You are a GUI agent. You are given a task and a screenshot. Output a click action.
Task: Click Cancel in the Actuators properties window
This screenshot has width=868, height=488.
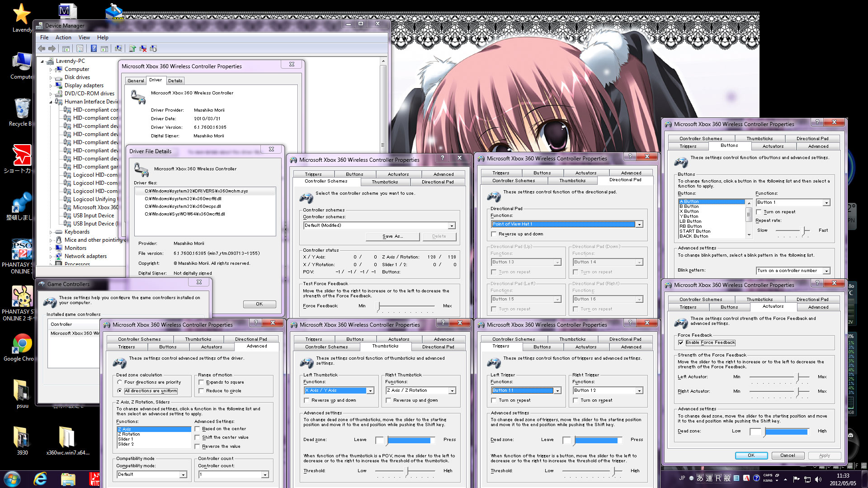pyautogui.click(x=788, y=455)
